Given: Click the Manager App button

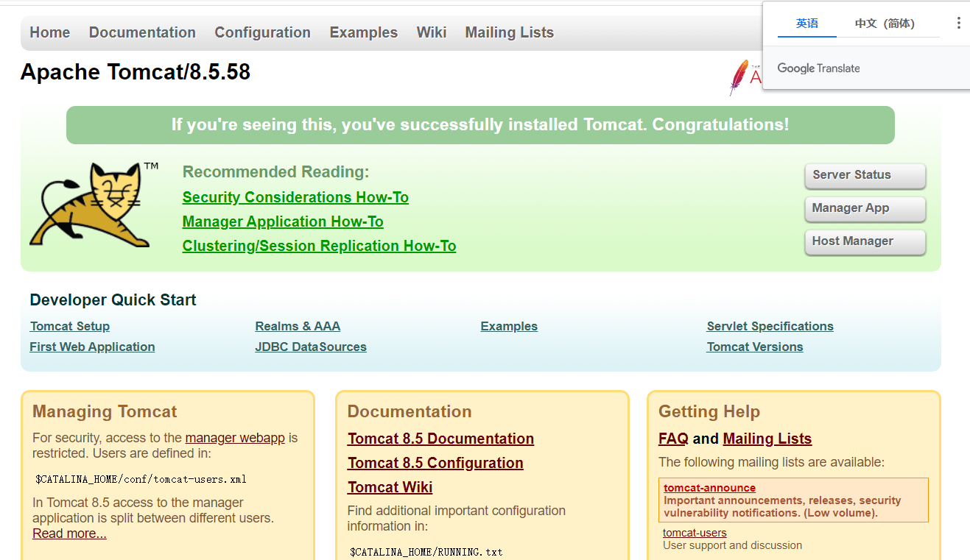Looking at the screenshot, I should tap(865, 209).
